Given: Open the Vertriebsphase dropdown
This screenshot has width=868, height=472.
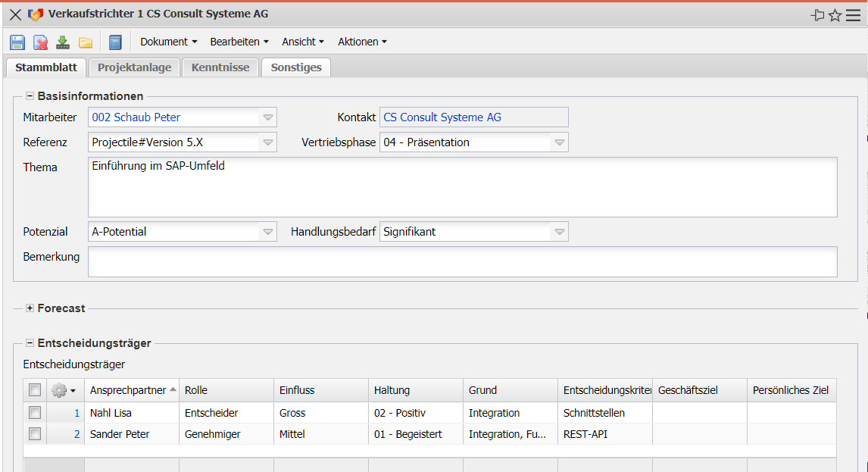Looking at the screenshot, I should 559,142.
